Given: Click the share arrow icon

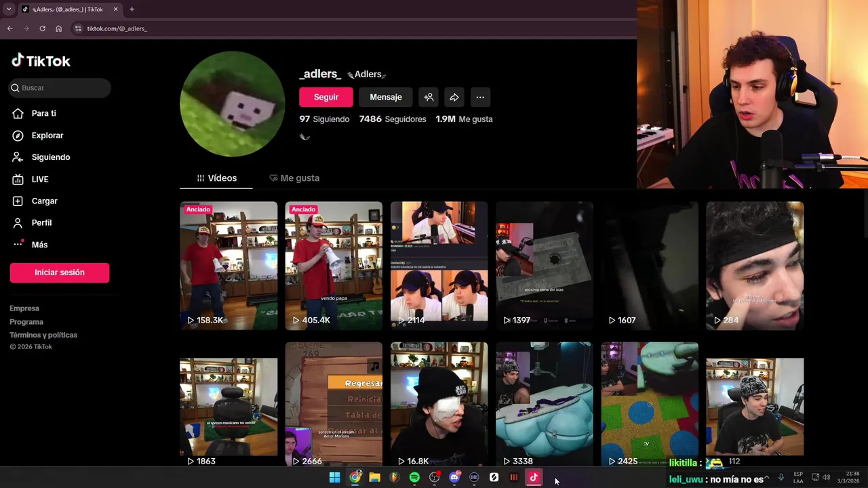Looking at the screenshot, I should 454,97.
